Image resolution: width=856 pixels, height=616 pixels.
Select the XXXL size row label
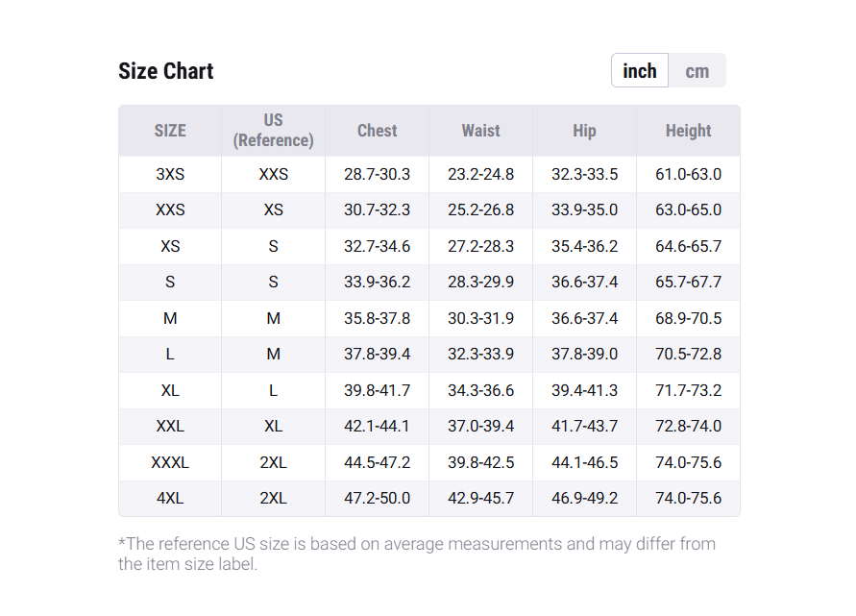170,463
